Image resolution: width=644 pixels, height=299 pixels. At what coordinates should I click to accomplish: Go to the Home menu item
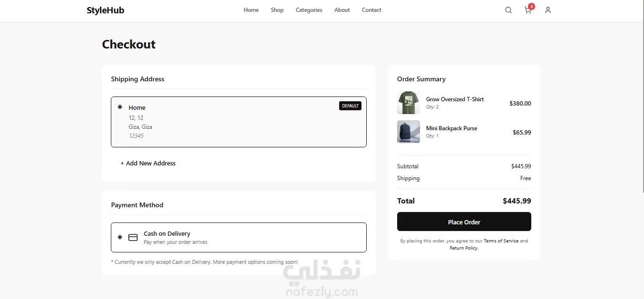[251, 10]
